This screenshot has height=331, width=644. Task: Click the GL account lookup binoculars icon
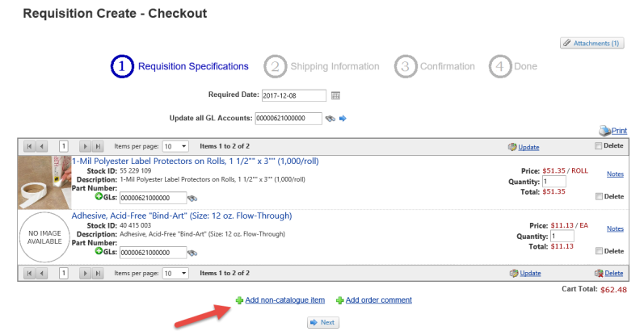click(x=330, y=119)
